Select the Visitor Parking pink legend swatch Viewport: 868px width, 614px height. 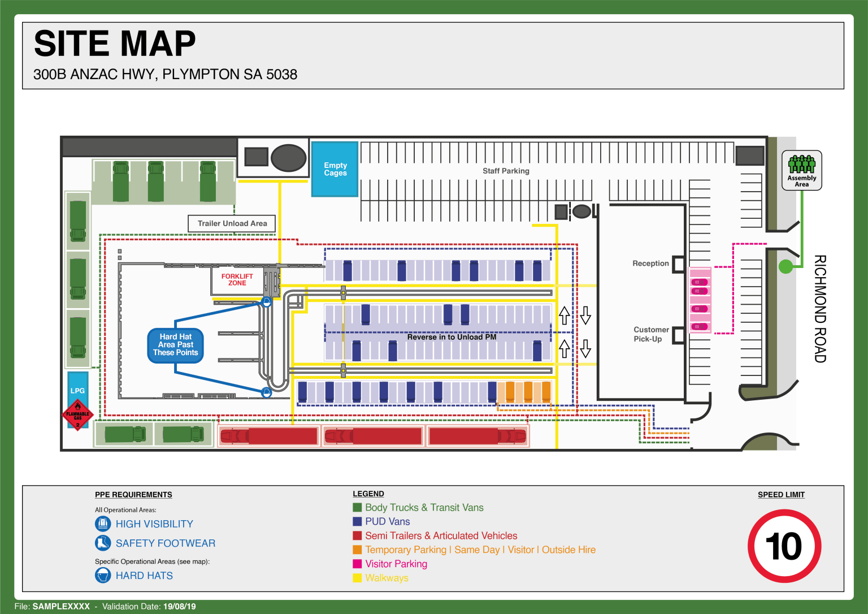click(x=358, y=564)
